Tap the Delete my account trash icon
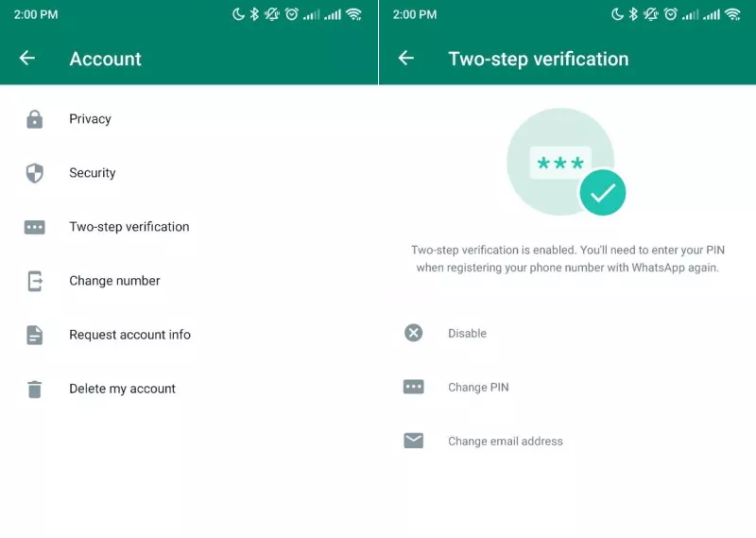 click(x=35, y=389)
